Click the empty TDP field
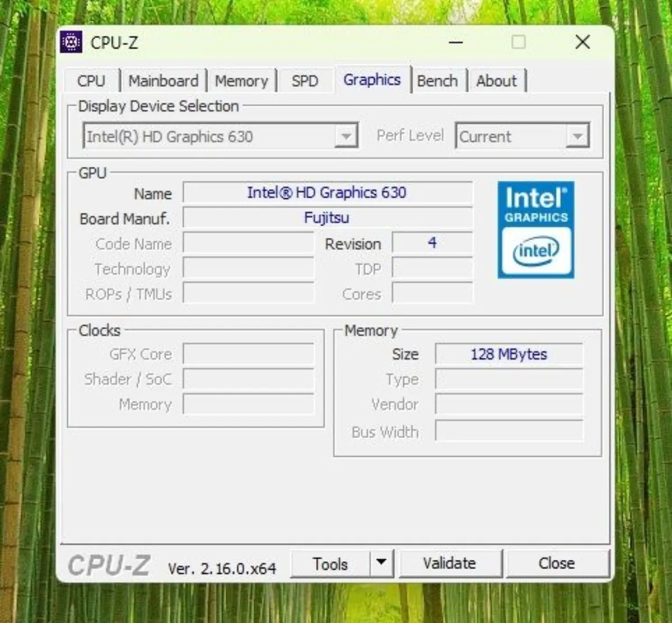 432,268
